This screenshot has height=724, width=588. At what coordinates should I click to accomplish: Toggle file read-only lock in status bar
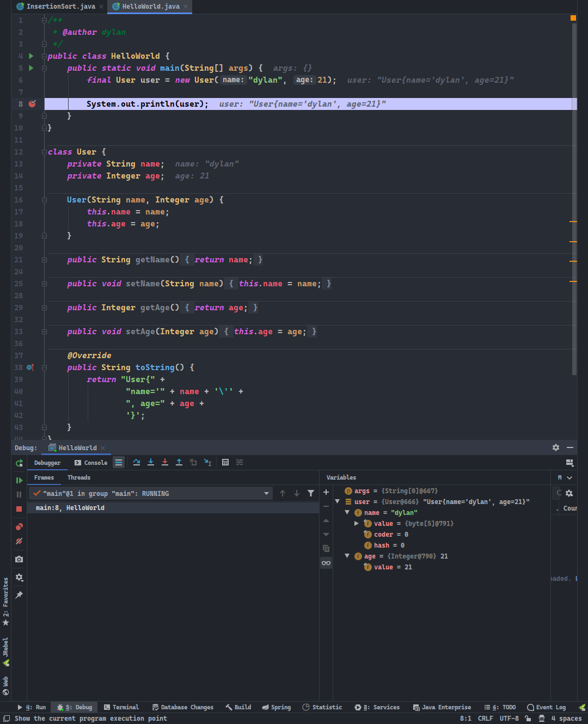[x=528, y=719]
